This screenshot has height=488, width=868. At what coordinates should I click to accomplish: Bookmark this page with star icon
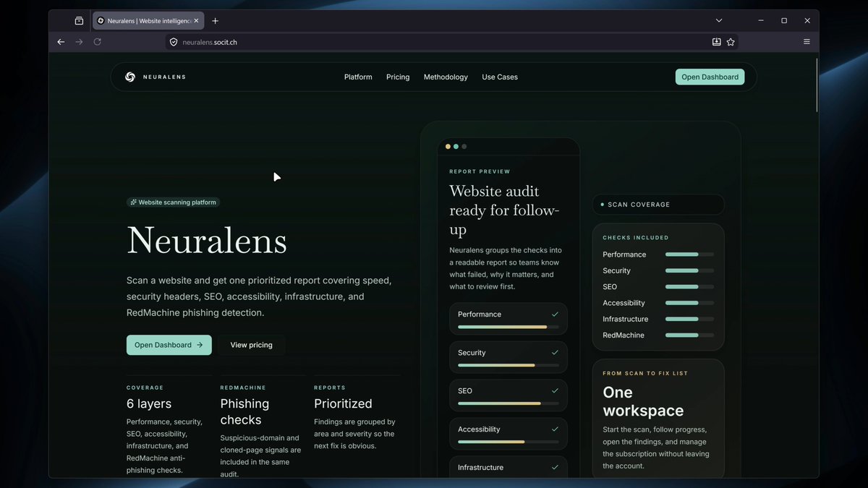[x=731, y=42]
